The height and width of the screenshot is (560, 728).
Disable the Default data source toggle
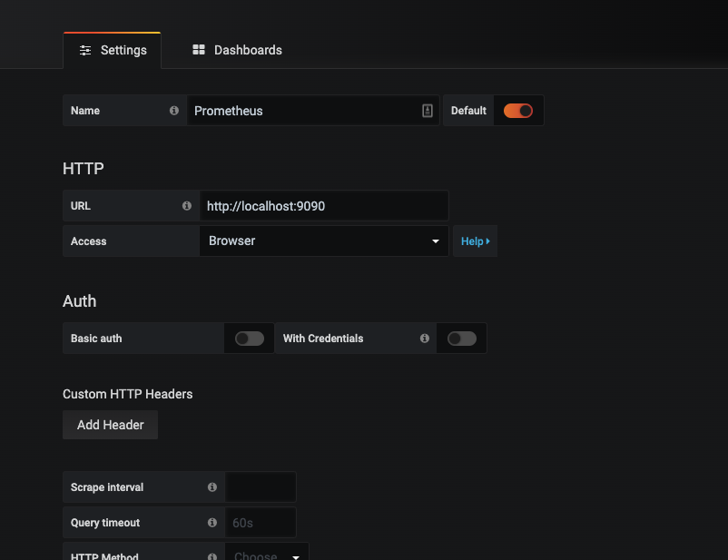(x=518, y=111)
